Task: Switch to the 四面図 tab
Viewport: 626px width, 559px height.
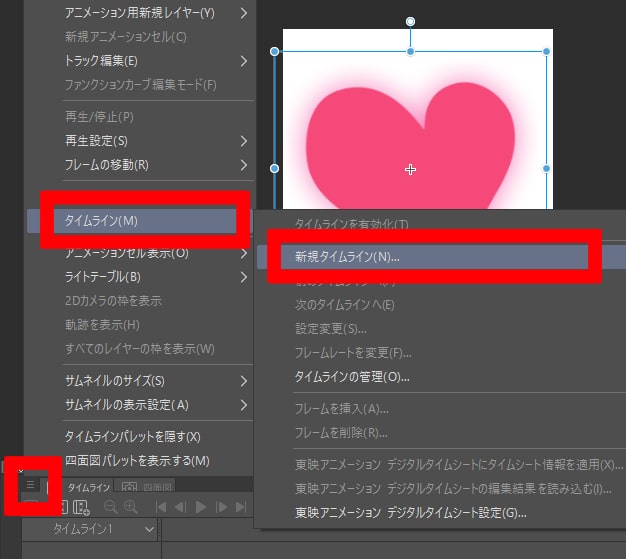Action: click(x=146, y=487)
